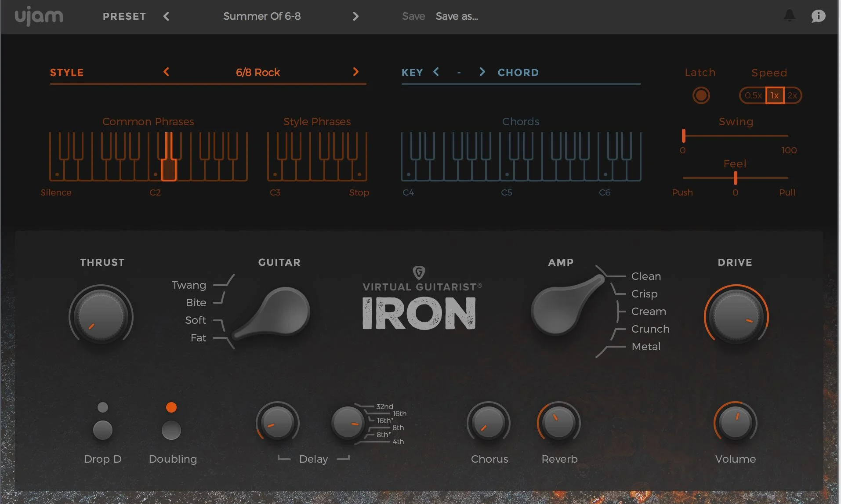Select the Metal amp
The image size is (841, 504).
click(646, 347)
